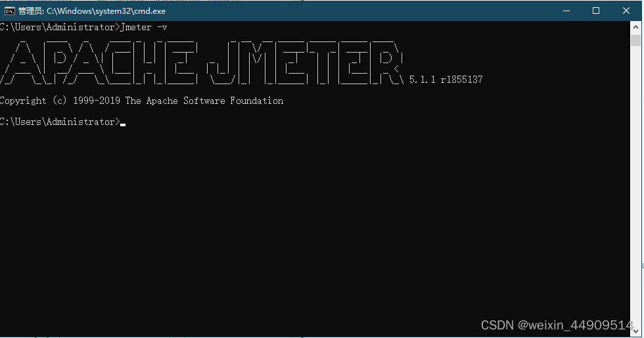Image resolution: width=644 pixels, height=338 pixels.
Task: Minimize the cmd.exe window
Action: [x=566, y=11]
